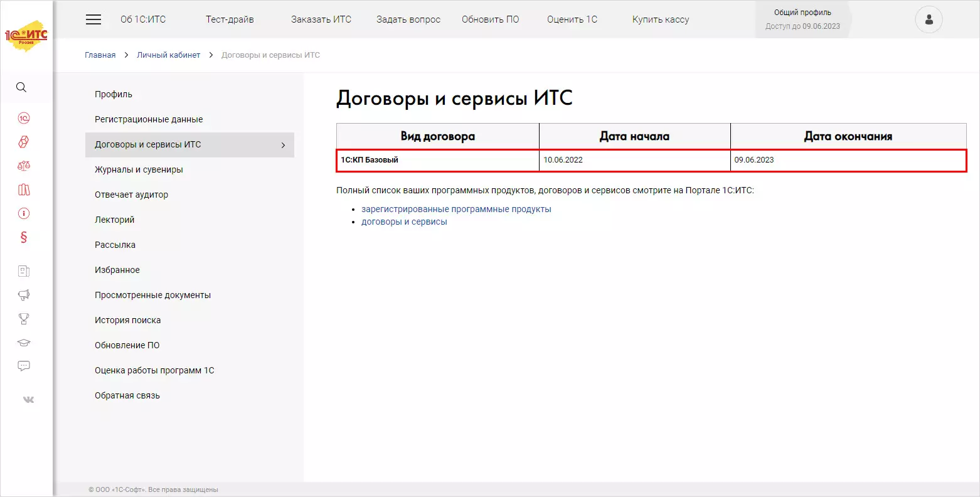980x497 pixels.
Task: Click the end date 09.06.2023 cell
Action: click(x=848, y=160)
